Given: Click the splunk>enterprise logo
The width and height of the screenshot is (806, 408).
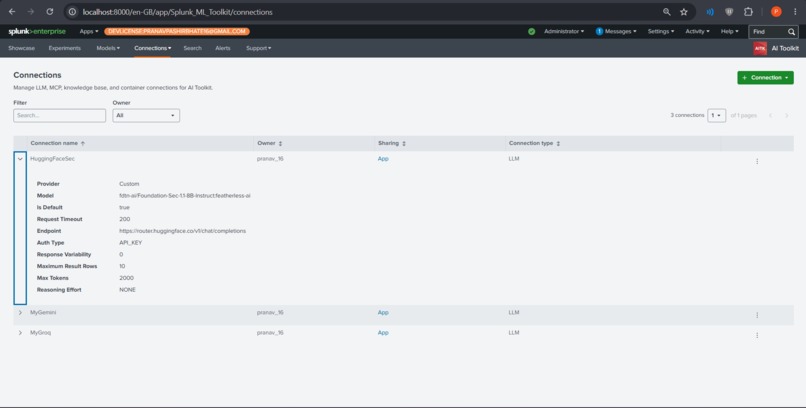Looking at the screenshot, I should [37, 31].
